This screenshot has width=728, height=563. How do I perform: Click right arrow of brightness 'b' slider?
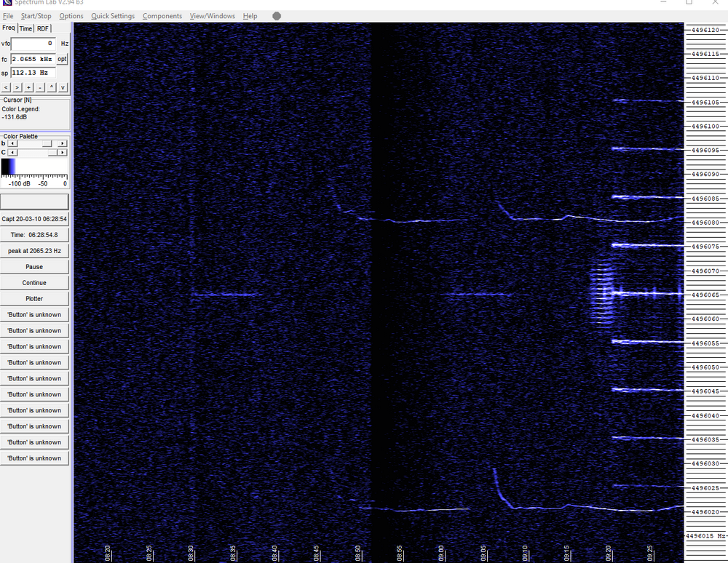click(63, 143)
